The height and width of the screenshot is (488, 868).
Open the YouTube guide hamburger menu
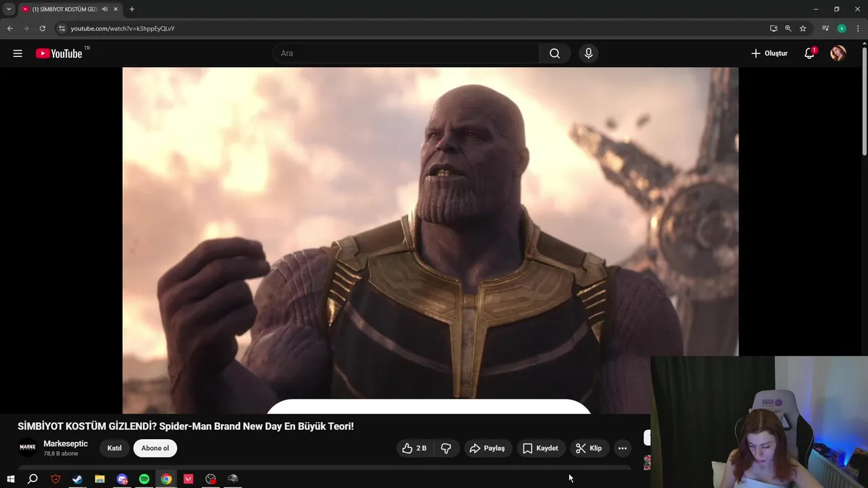click(18, 54)
